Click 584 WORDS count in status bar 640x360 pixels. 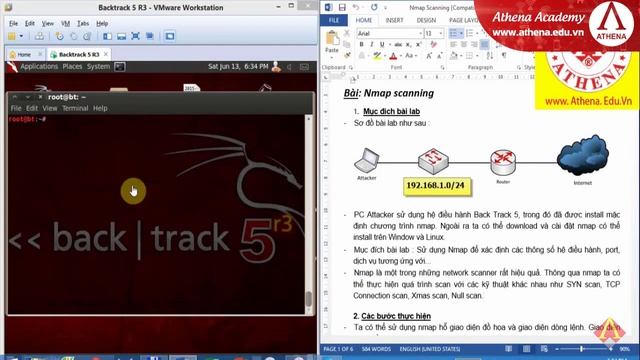coord(376,349)
